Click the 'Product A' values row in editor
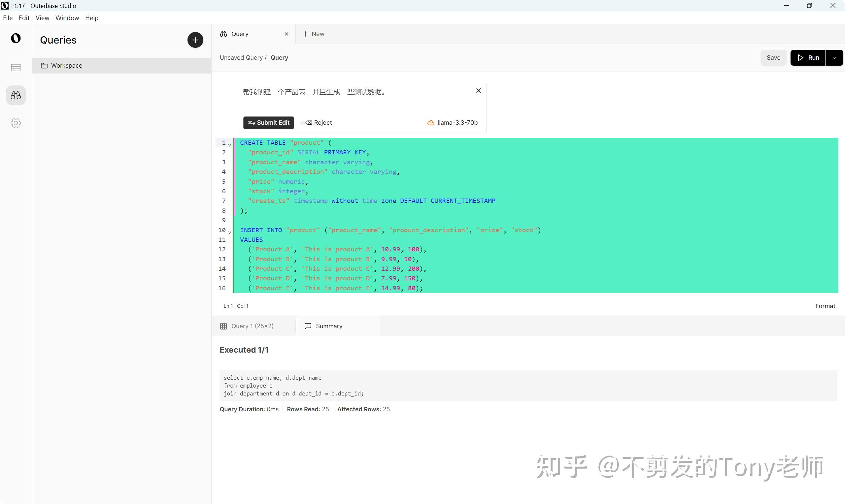The image size is (845, 504). (x=337, y=249)
